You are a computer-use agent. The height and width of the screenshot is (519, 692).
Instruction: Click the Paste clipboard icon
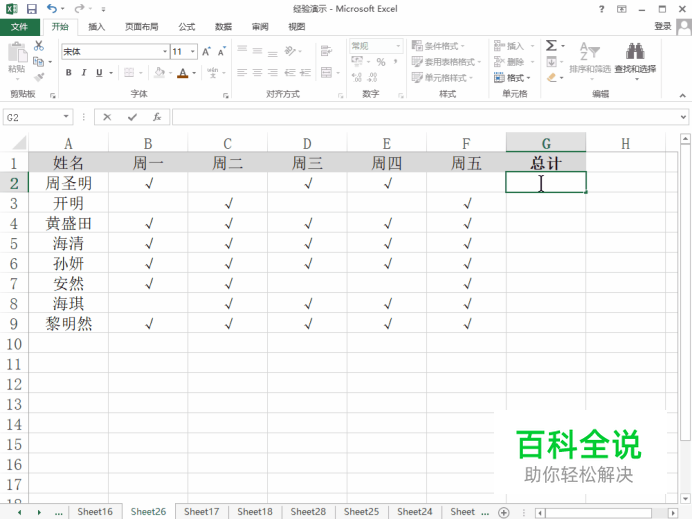click(x=18, y=54)
